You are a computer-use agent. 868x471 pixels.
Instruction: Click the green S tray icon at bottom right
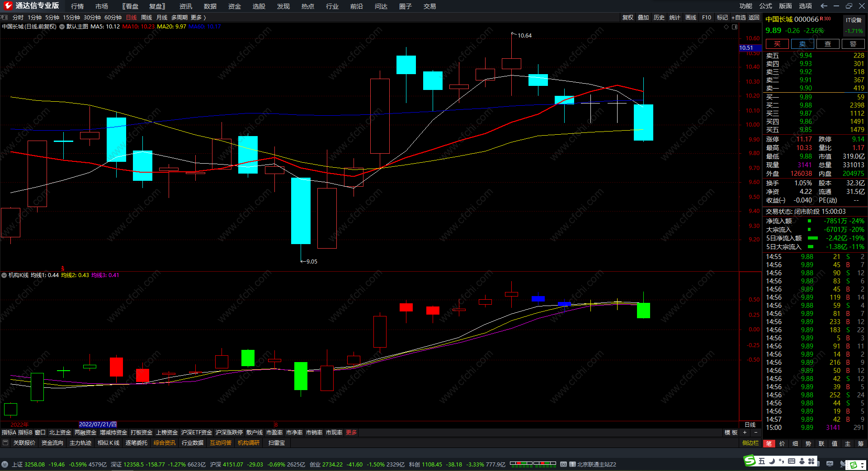pos(853,465)
